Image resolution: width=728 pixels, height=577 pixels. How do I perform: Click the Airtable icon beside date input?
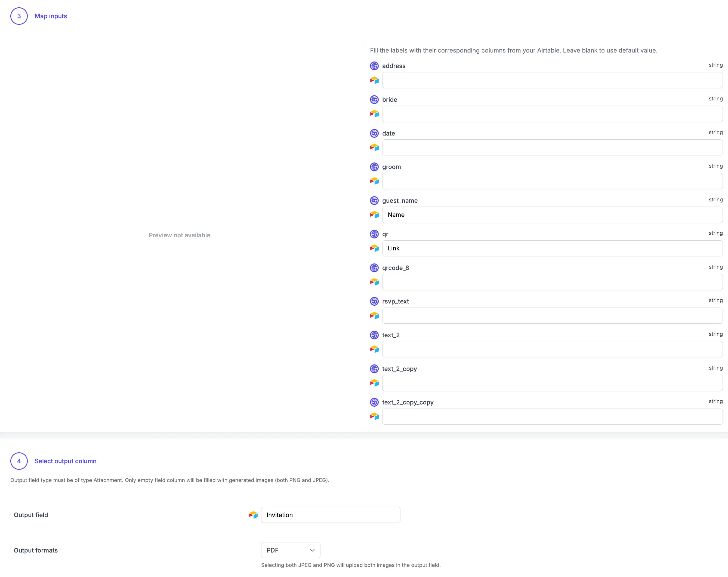[x=374, y=148]
